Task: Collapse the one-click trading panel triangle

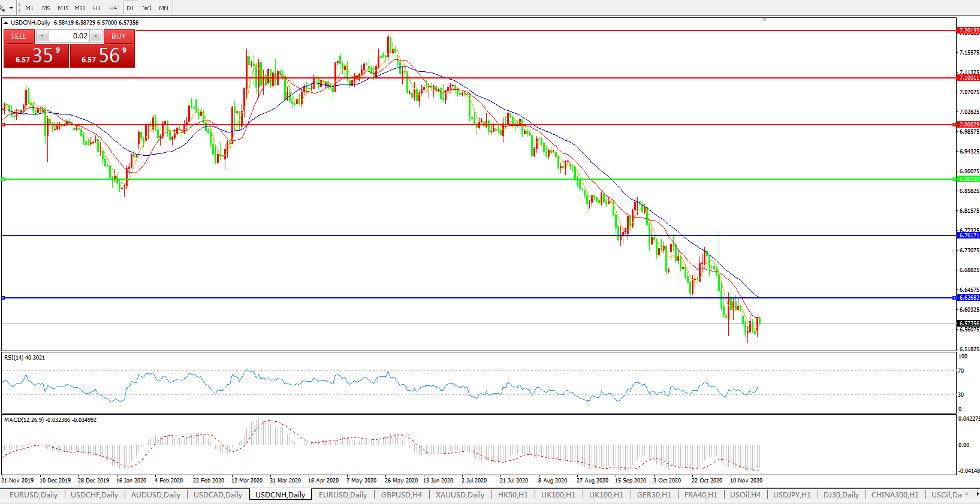Action: tap(6, 23)
